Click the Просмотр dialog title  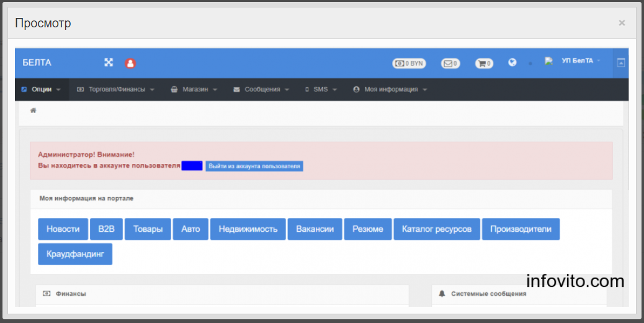43,23
